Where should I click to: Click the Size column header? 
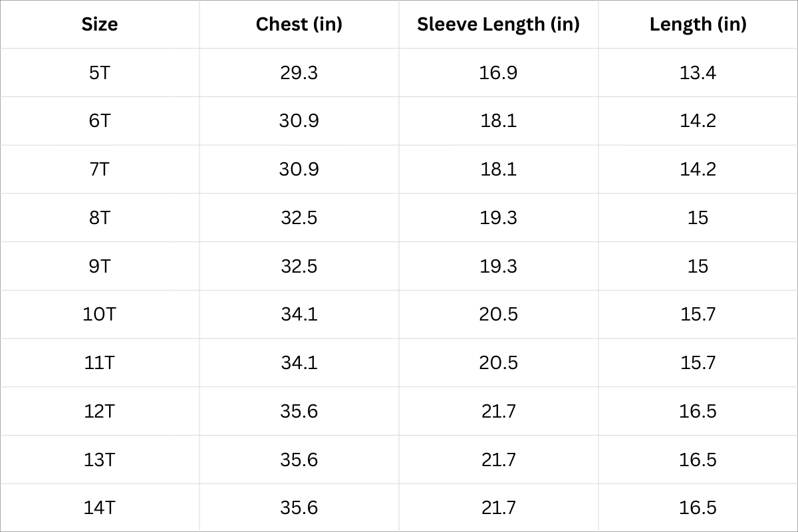(100, 25)
